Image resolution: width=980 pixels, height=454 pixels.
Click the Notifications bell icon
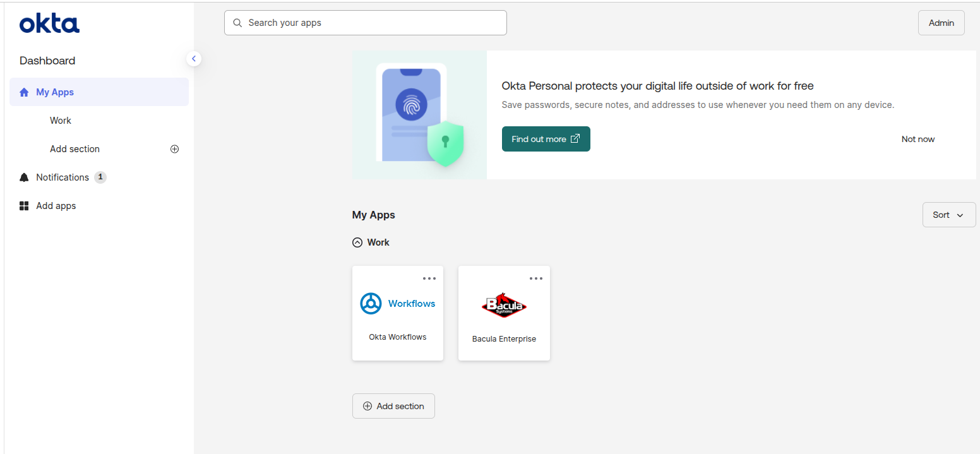pos(24,177)
